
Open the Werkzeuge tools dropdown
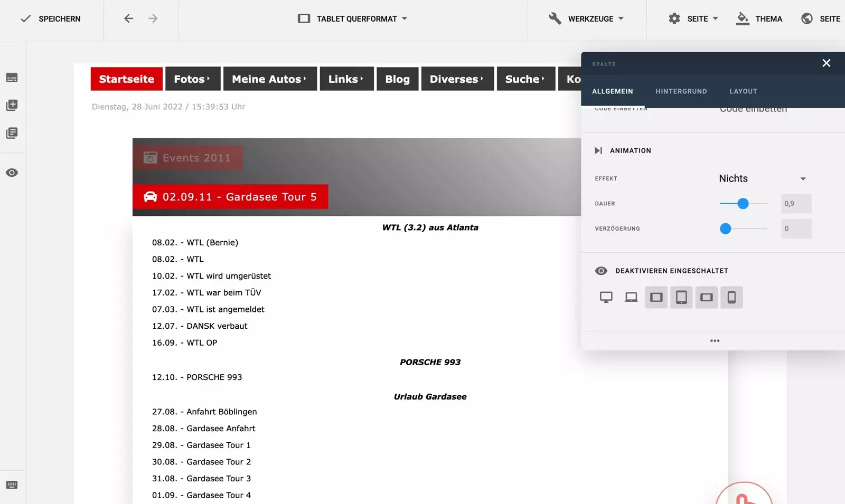pos(586,18)
